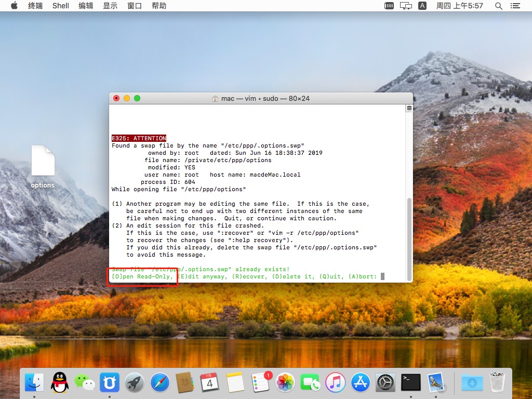Open Safari browser in the dock
This screenshot has height=399, width=532.
coord(160,383)
